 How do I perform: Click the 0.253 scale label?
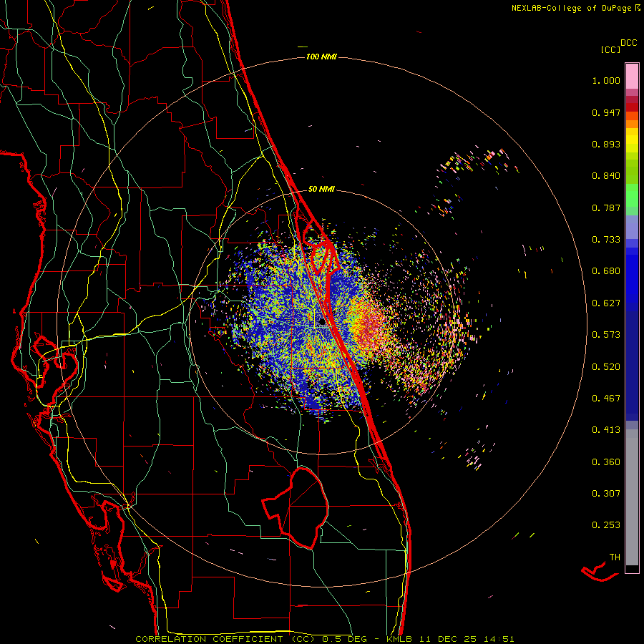(x=606, y=525)
